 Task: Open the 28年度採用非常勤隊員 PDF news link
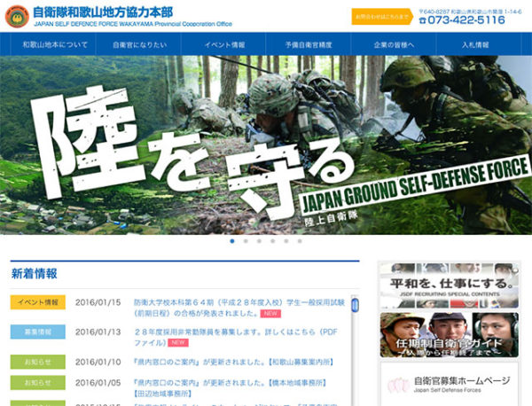tap(236, 337)
